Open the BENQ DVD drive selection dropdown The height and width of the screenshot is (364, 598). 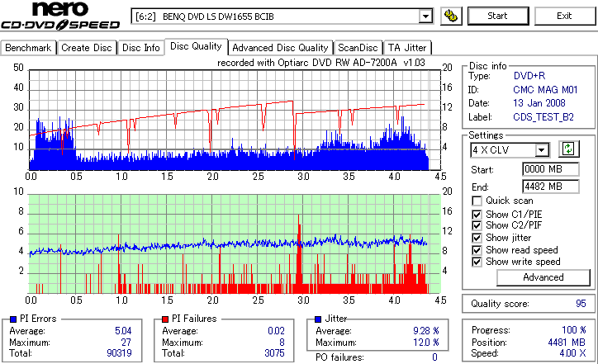[282, 17]
